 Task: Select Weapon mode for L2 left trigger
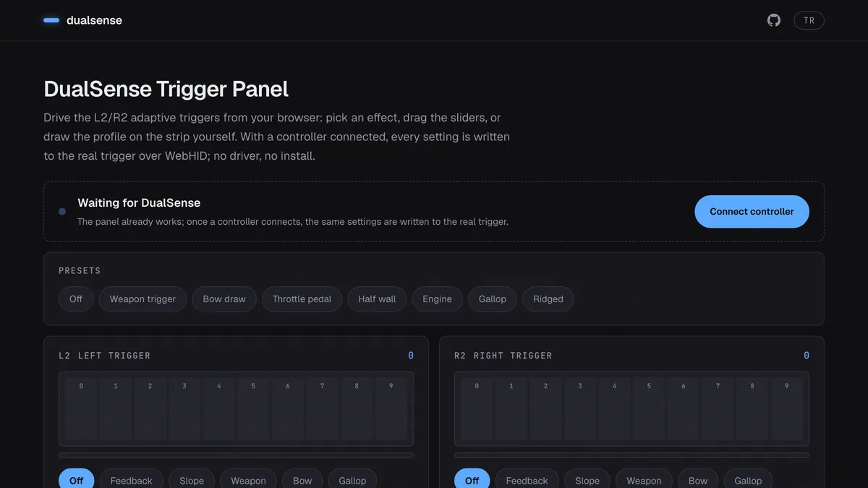click(x=248, y=479)
